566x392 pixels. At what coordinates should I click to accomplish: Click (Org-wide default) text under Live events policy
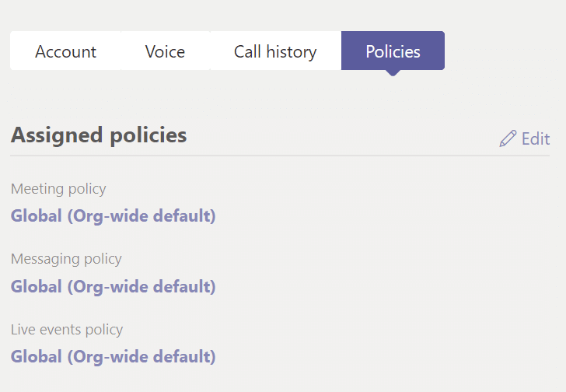(141, 357)
